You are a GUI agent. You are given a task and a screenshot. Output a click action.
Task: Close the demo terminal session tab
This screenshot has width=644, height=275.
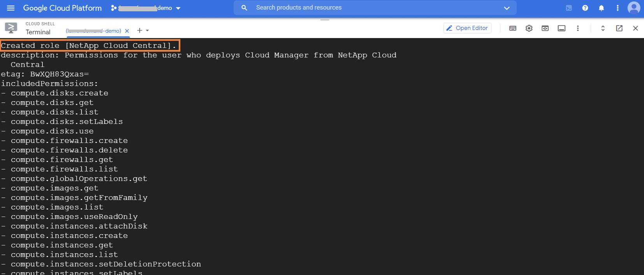(x=127, y=31)
